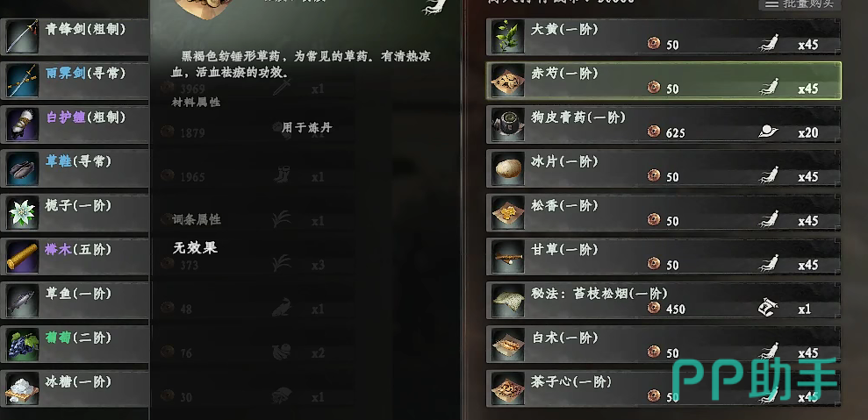Click the 松香 resin thumbnail icon

click(507, 213)
